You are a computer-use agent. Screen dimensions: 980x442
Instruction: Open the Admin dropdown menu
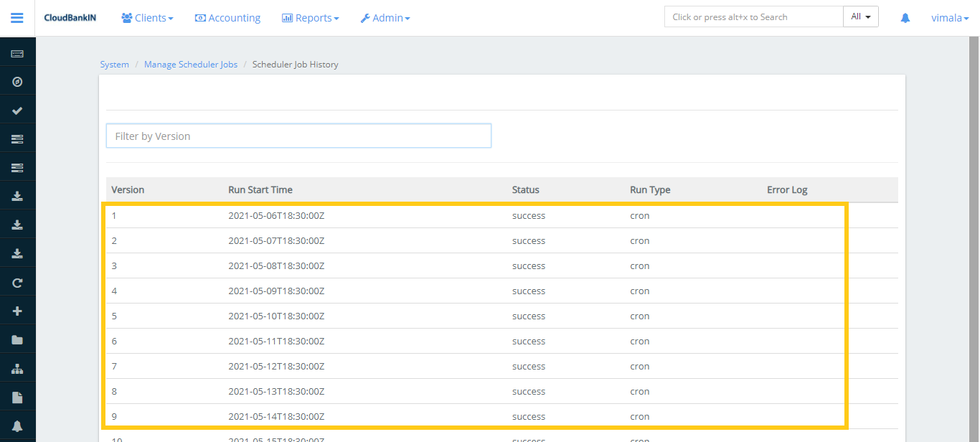tap(385, 18)
